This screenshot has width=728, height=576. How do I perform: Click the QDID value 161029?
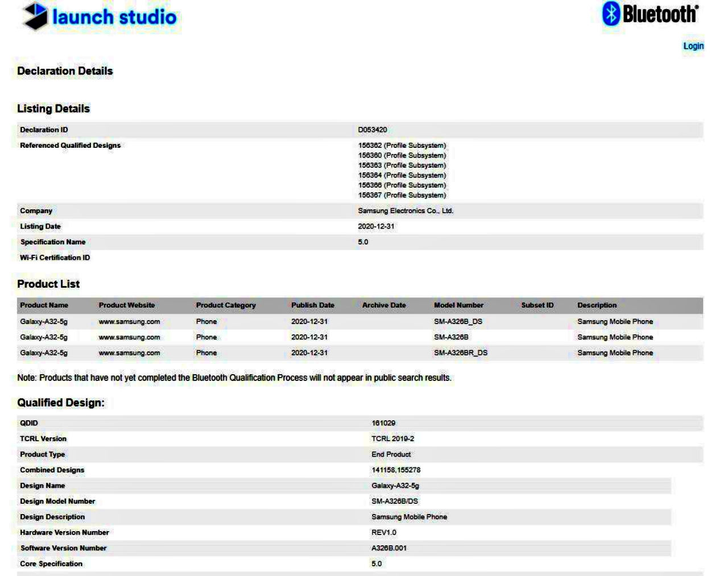pyautogui.click(x=383, y=423)
